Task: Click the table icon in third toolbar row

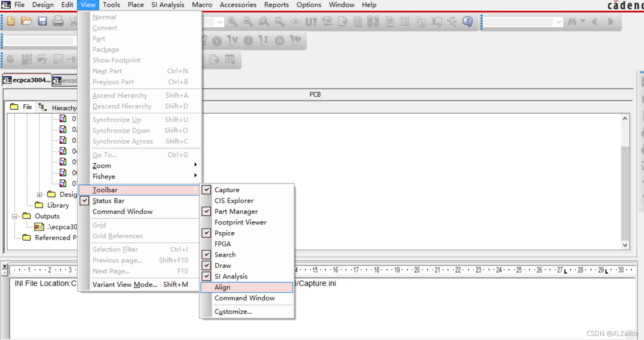Action: point(230,59)
